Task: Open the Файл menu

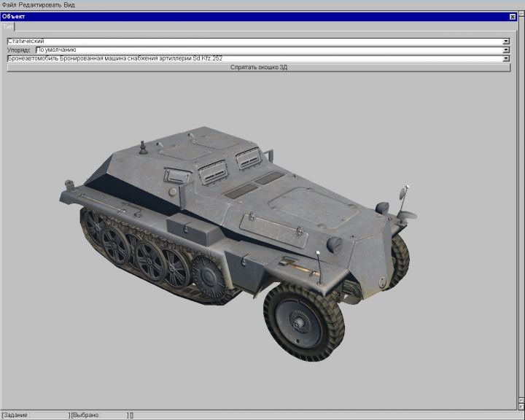Action: [9, 4]
